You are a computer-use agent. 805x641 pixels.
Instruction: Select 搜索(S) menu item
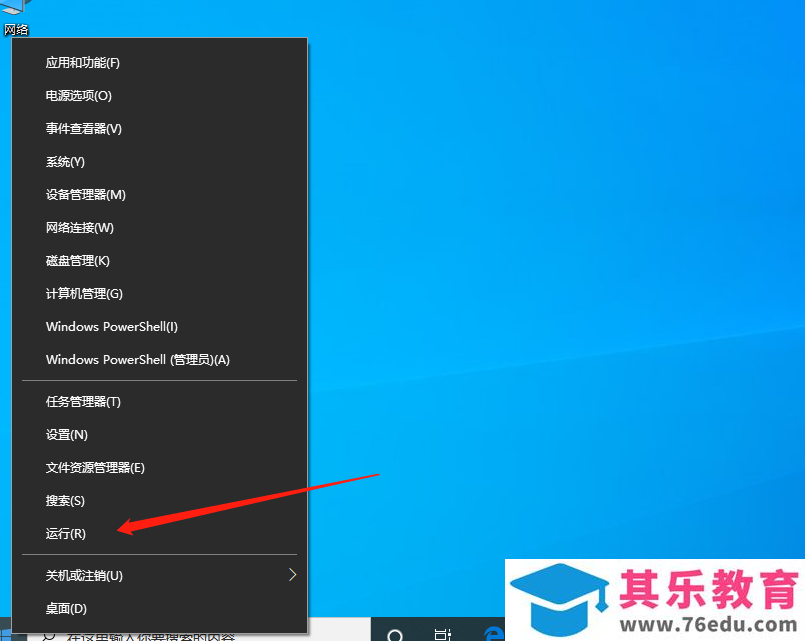pyautogui.click(x=160, y=500)
